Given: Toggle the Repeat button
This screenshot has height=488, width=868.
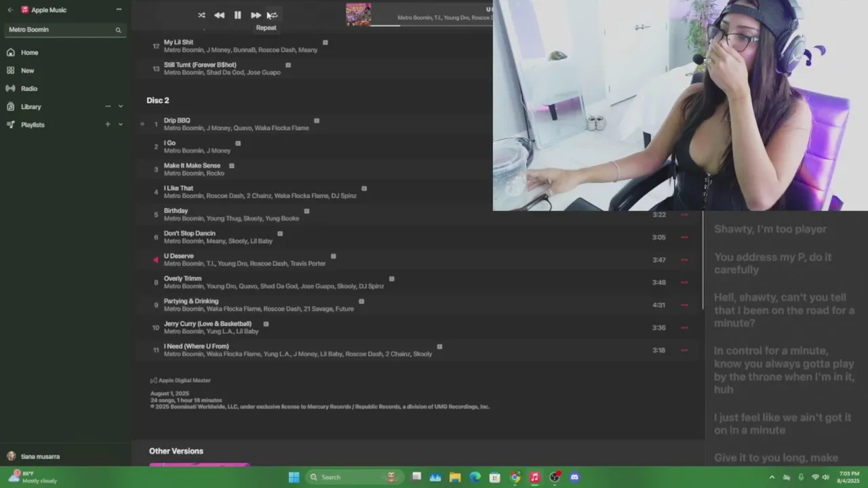Looking at the screenshot, I should [273, 15].
